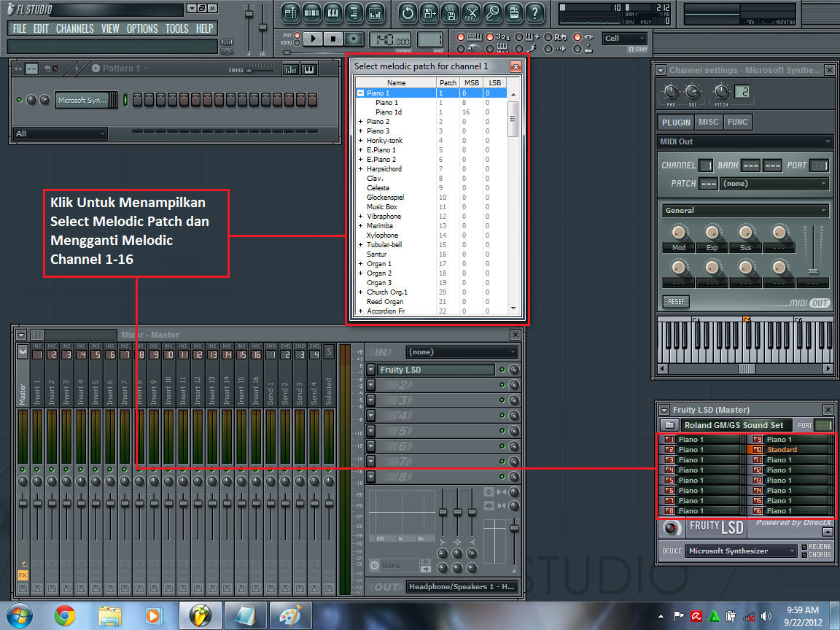Open the audio editor scissors icon
This screenshot has height=630, width=840.
471,13
